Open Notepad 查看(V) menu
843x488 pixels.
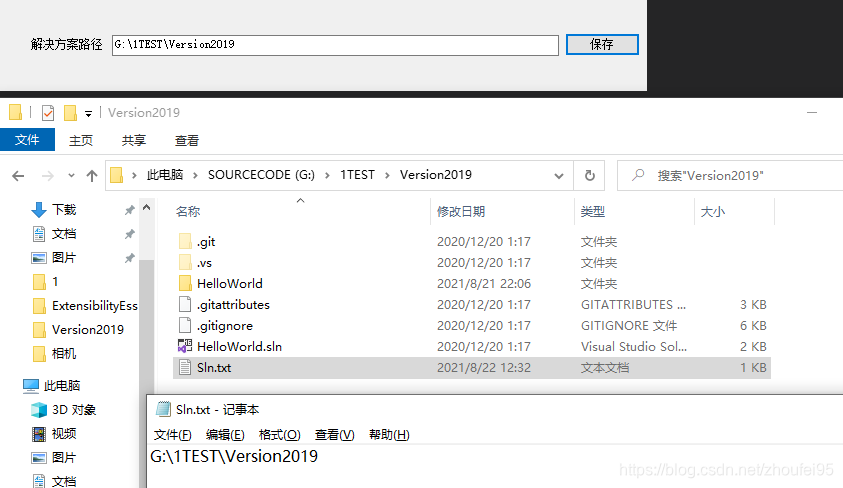[x=334, y=434]
